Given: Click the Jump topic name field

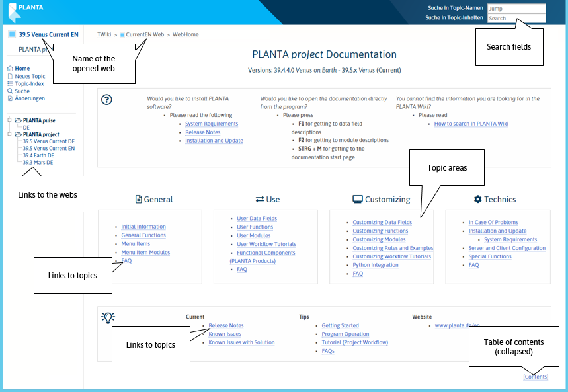Looking at the screenshot, I should [516, 9].
